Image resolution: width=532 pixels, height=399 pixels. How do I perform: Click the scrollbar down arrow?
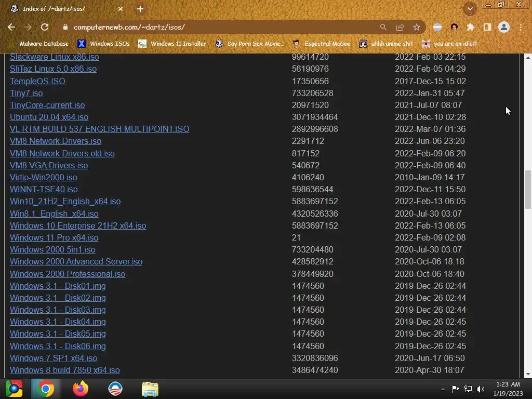[528, 374]
